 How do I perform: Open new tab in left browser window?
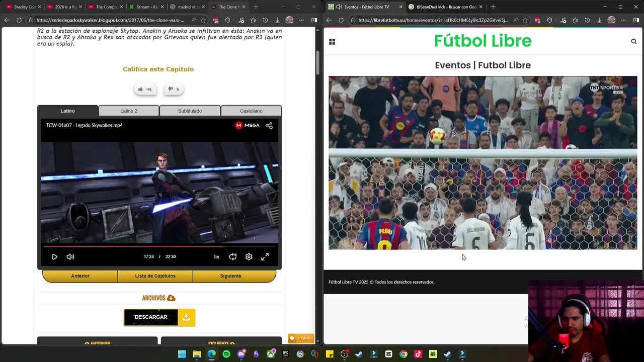point(256,7)
